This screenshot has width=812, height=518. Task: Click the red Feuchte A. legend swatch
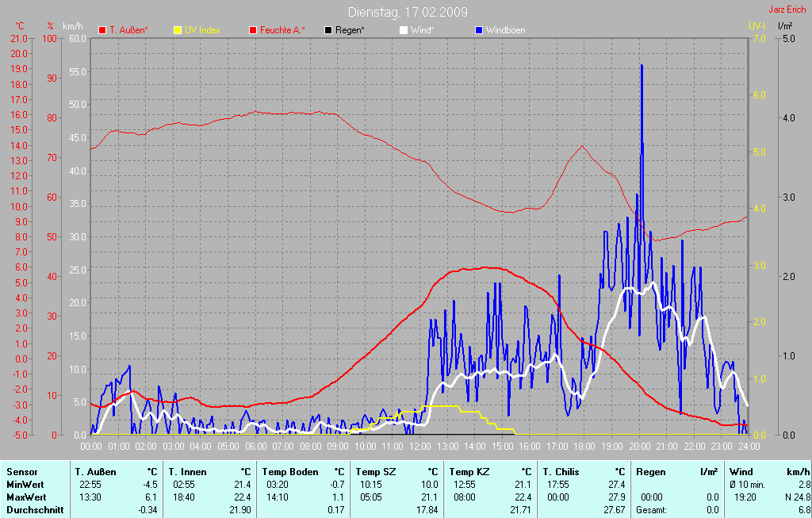pos(254,30)
